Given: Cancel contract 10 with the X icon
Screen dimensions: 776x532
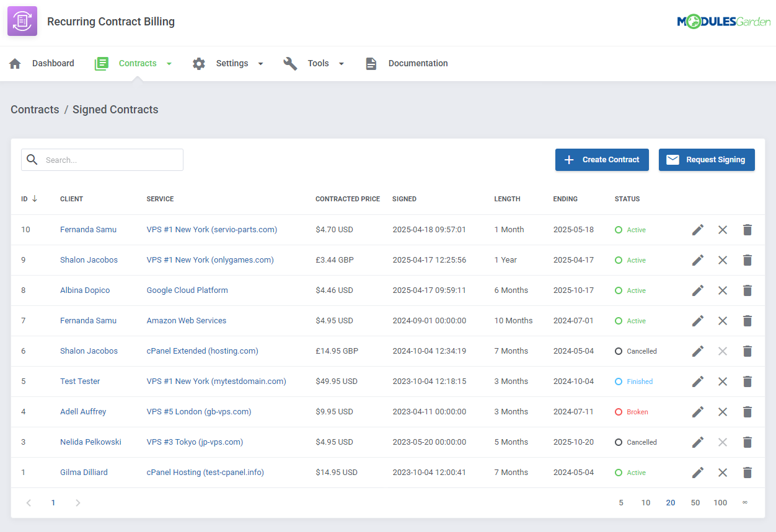Looking at the screenshot, I should click(x=723, y=230).
